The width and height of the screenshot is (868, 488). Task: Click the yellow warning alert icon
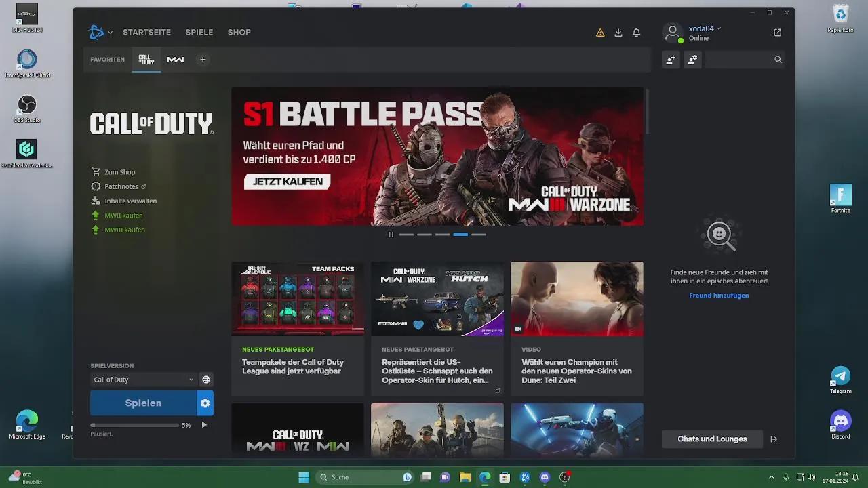(x=600, y=33)
